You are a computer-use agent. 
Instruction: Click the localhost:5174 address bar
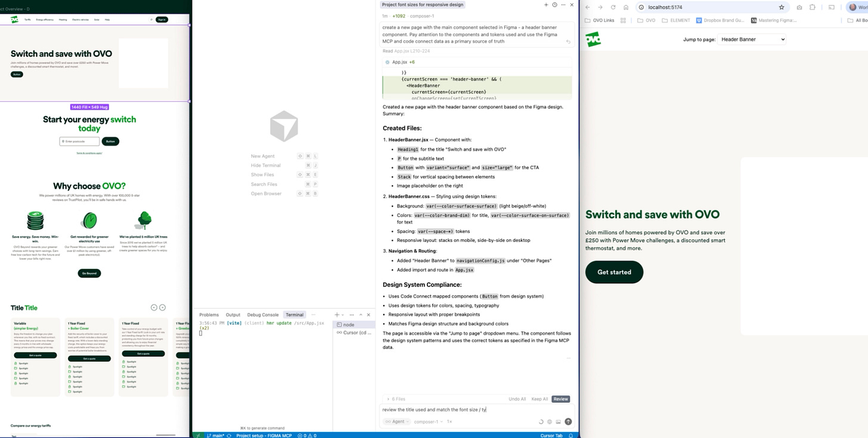pos(712,7)
